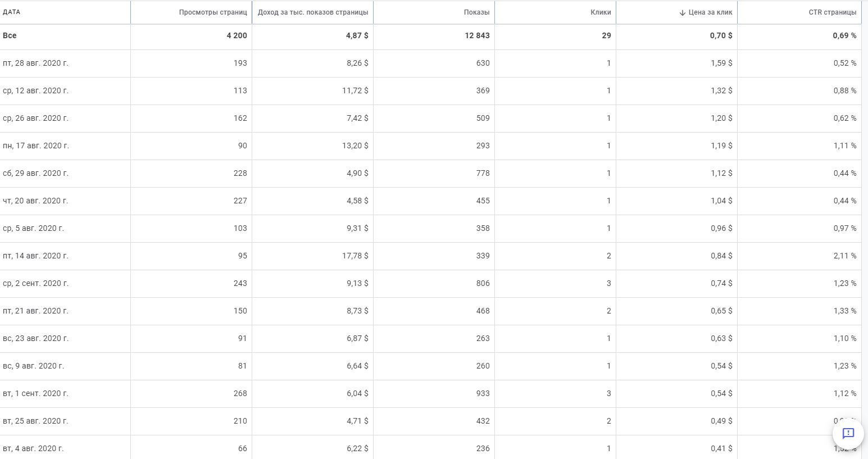Screen dimensions: 868x459
Task: Click the CTR страницы column header
Action: coord(832,12)
